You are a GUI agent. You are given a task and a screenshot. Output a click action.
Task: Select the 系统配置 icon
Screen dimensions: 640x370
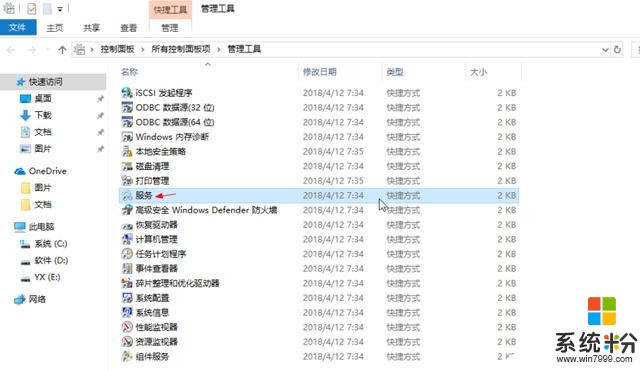tap(127, 298)
